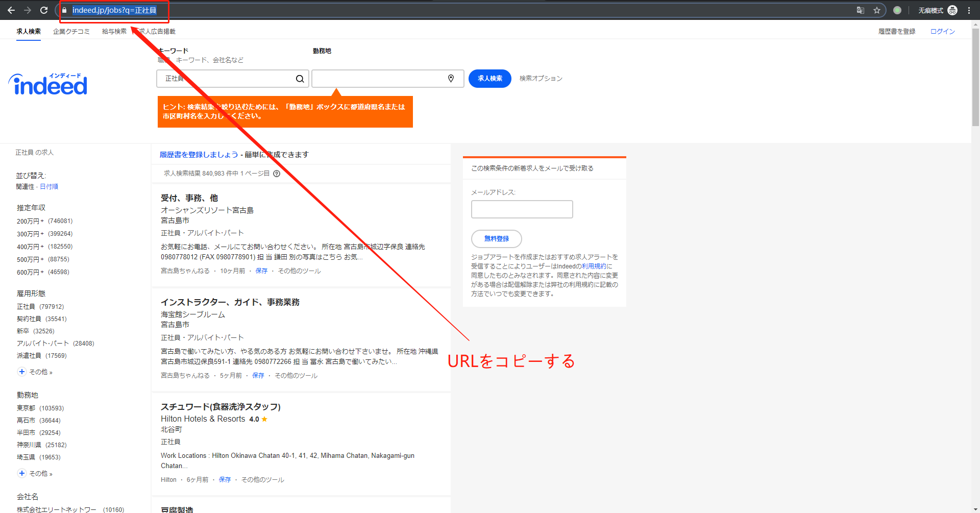Reload the page with refresh icon
The height and width of the screenshot is (513, 980).
[x=44, y=10]
